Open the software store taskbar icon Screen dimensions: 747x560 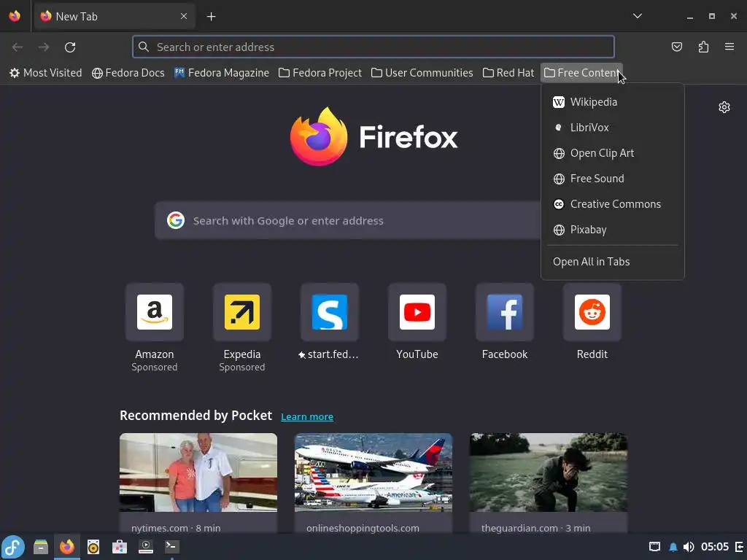[x=120, y=547]
